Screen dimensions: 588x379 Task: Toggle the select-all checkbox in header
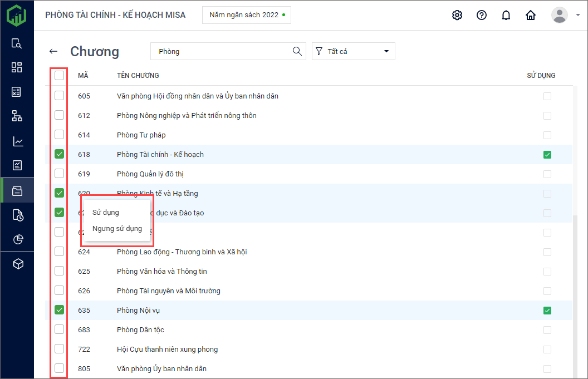click(x=59, y=76)
